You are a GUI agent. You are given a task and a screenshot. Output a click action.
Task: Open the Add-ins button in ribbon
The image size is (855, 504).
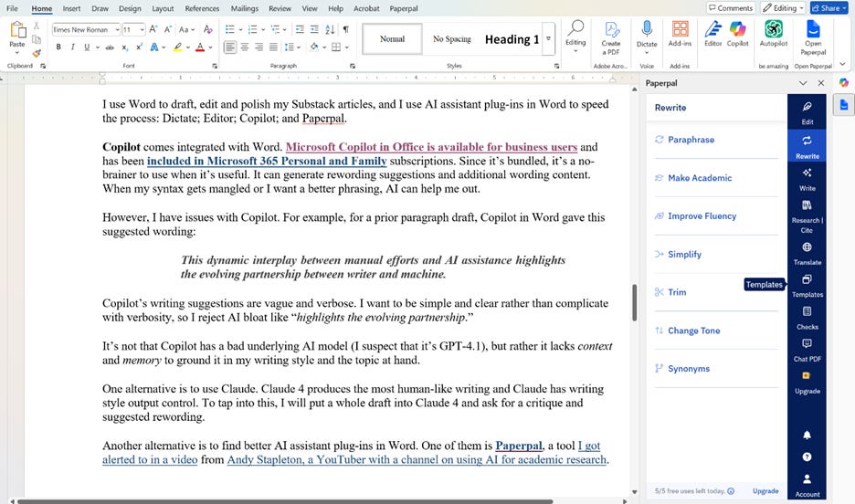[x=680, y=34]
